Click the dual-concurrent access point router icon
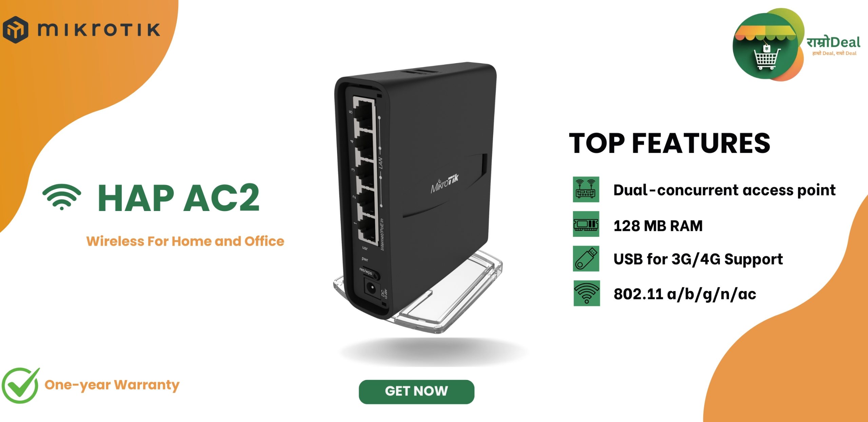The width and height of the screenshot is (868, 422). click(586, 189)
